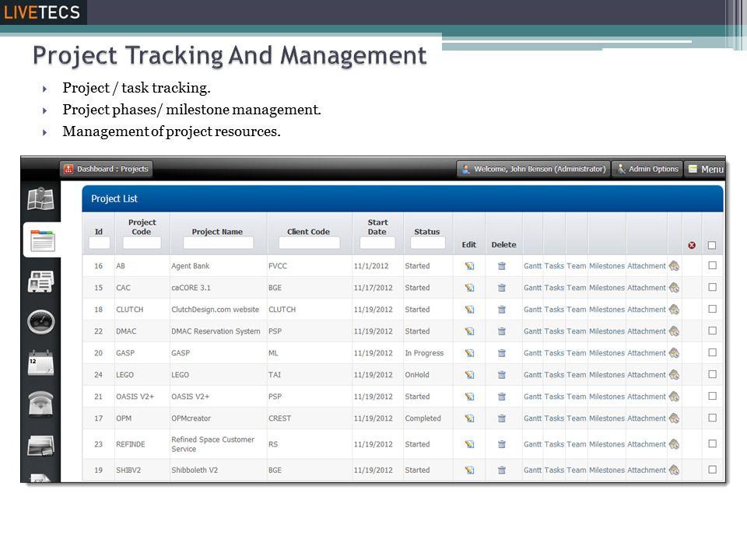Click the Status filter field

point(428,243)
